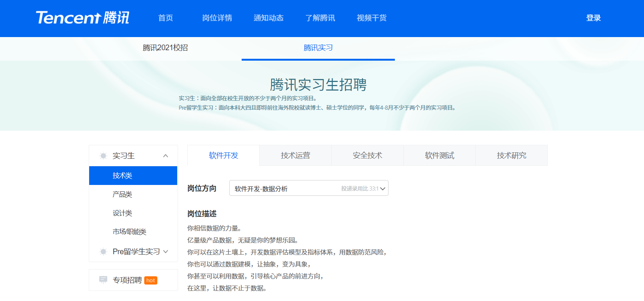Image resolution: width=644 pixels, height=301 pixels.
Task: Open 通知动态 in the top navigation
Action: coord(269,18)
